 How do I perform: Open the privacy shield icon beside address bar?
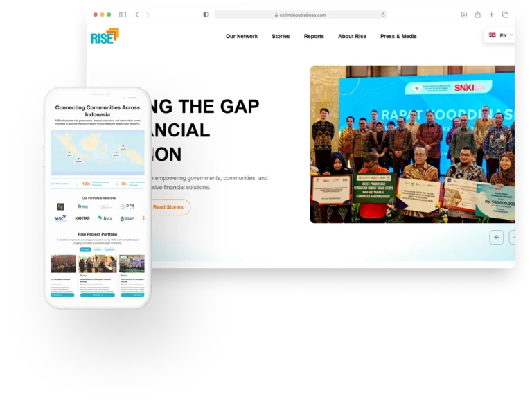[206, 15]
